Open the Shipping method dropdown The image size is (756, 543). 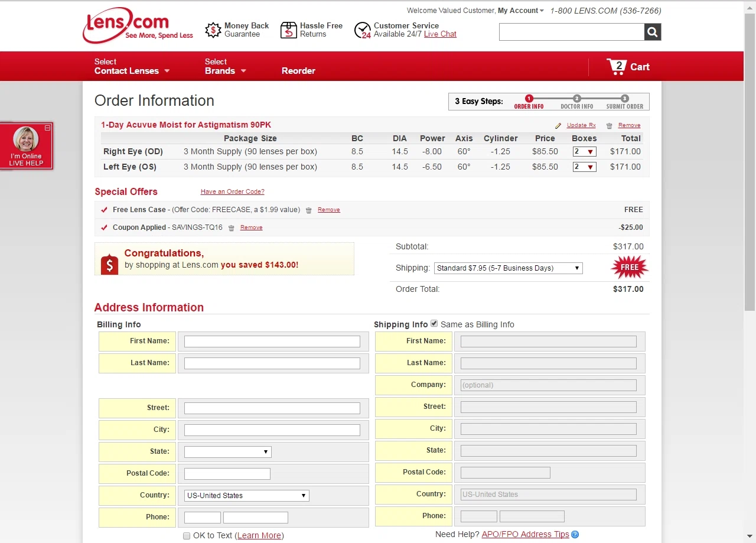[x=509, y=268]
